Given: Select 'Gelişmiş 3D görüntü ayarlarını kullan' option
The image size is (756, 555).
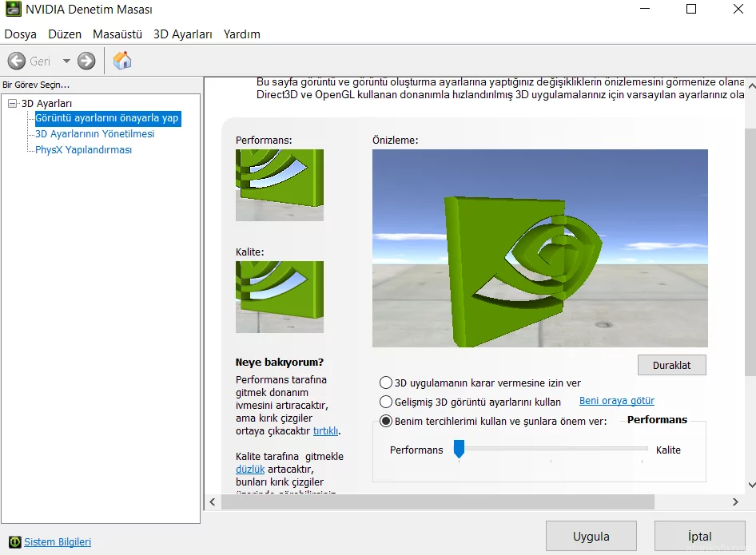Looking at the screenshot, I should point(386,402).
